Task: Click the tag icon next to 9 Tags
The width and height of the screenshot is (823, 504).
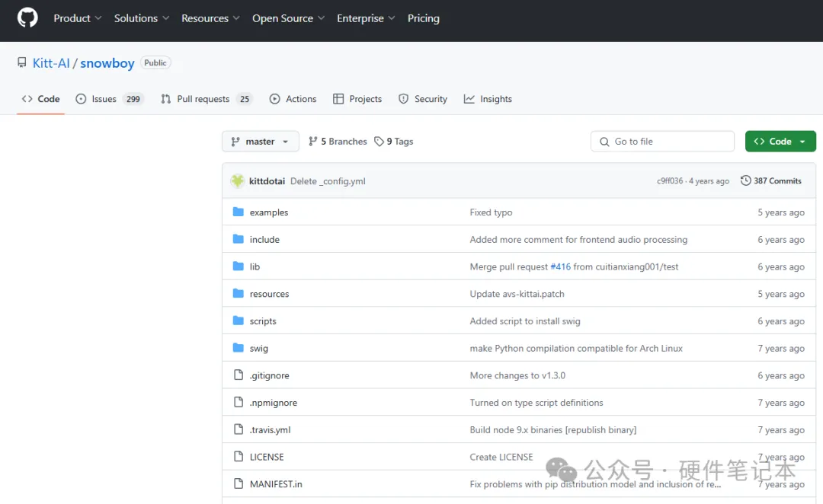Action: click(x=379, y=142)
